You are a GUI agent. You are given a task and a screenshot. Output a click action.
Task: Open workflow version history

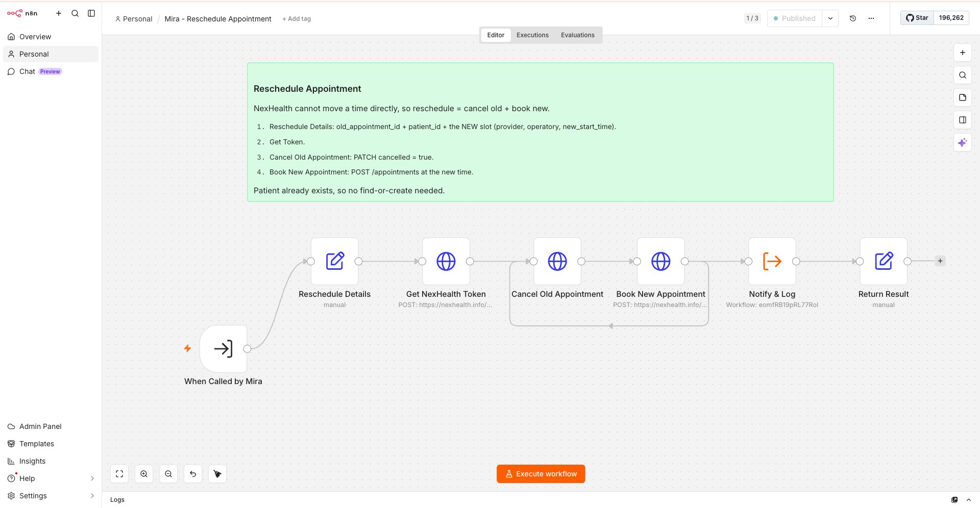point(853,18)
